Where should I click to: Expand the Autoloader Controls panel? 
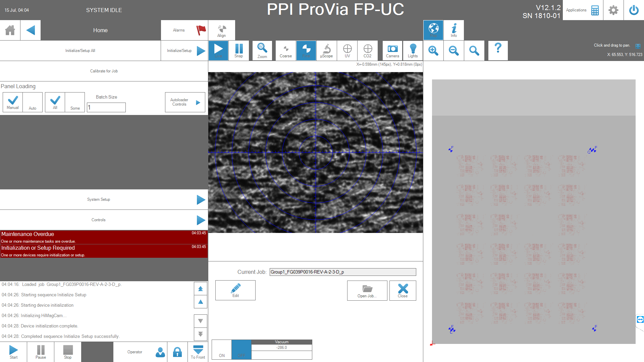185,102
